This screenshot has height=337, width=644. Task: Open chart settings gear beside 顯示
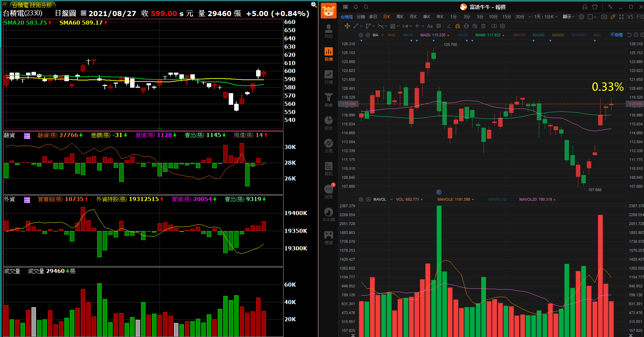tap(581, 17)
